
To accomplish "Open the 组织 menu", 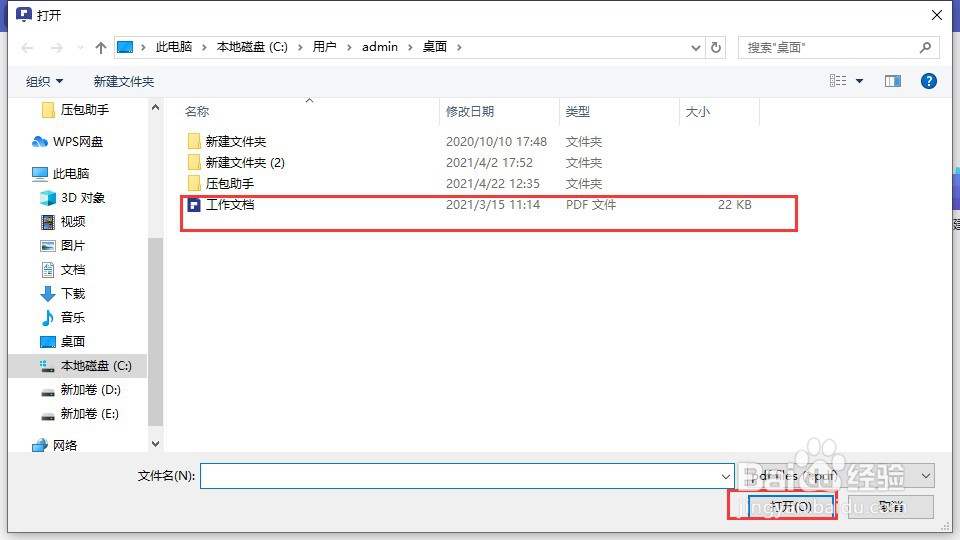I will [44, 81].
